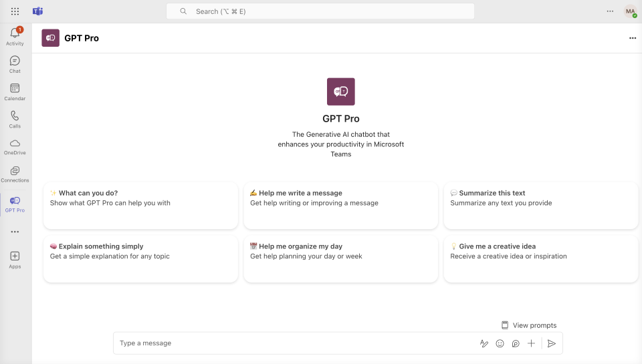Click the send message arrow
The image size is (642, 364).
(552, 343)
